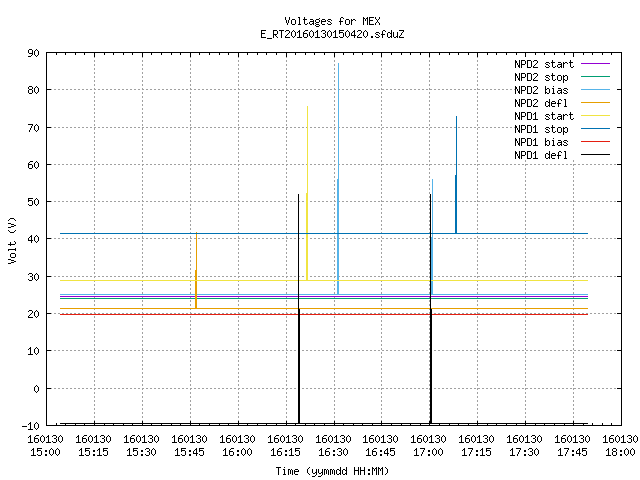Click the 15:15 time tick label

(x=93, y=452)
